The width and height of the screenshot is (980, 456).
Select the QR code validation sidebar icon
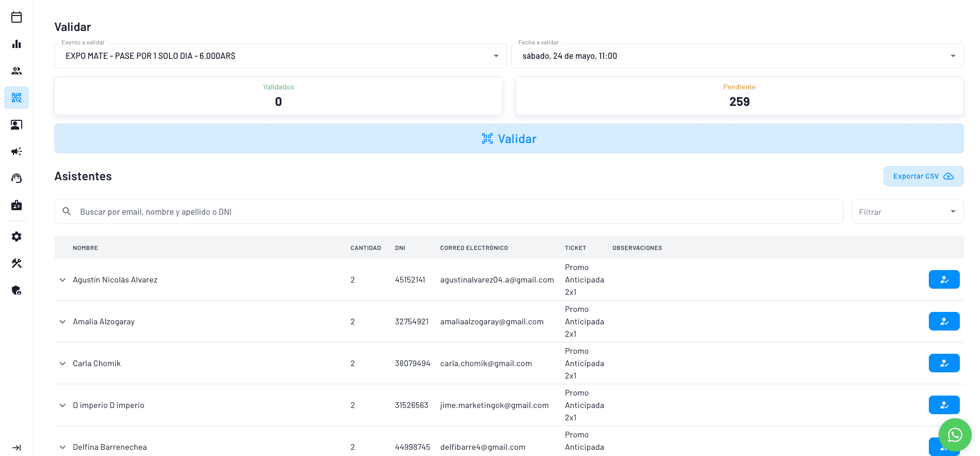pyautogui.click(x=17, y=98)
